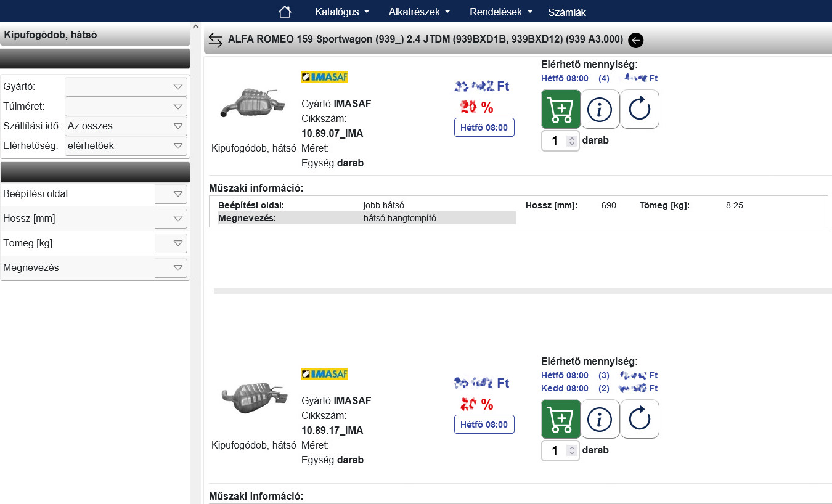Open the Alkatrészek menu
Viewport: 832px width, 504px height.
pos(420,12)
